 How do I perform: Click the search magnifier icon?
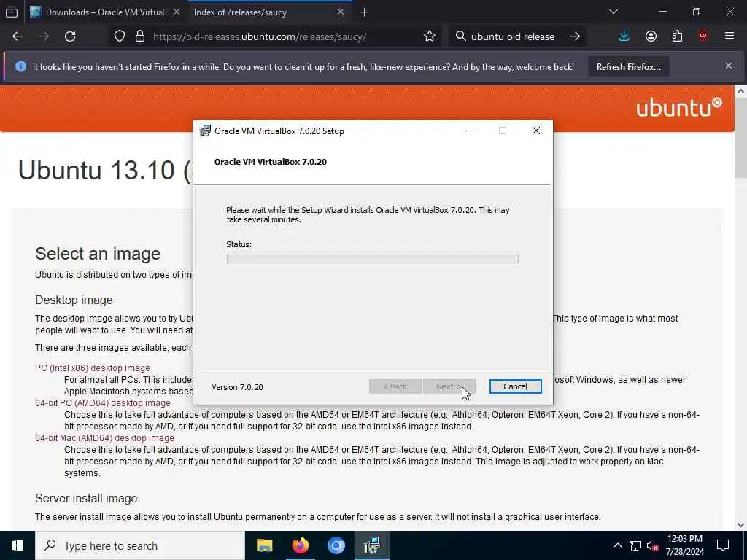pyautogui.click(x=460, y=36)
